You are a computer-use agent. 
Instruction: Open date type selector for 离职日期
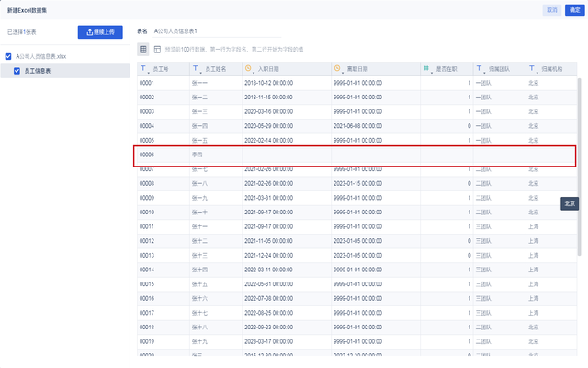[337, 69]
